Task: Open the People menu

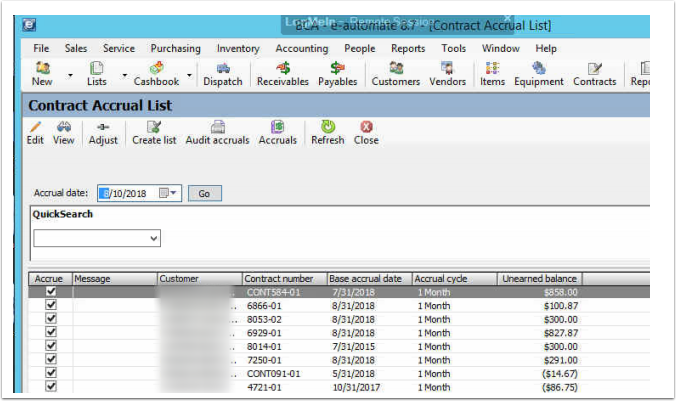Action: click(360, 48)
